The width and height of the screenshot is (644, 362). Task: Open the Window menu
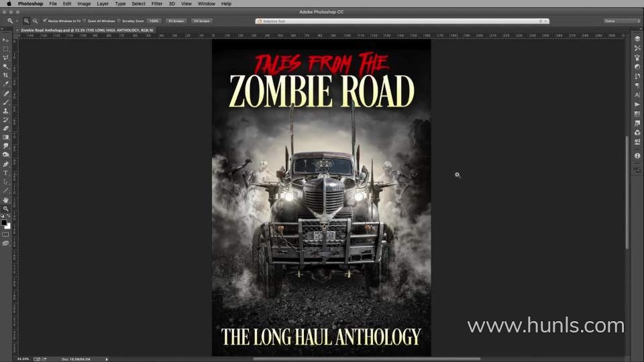pos(206,4)
